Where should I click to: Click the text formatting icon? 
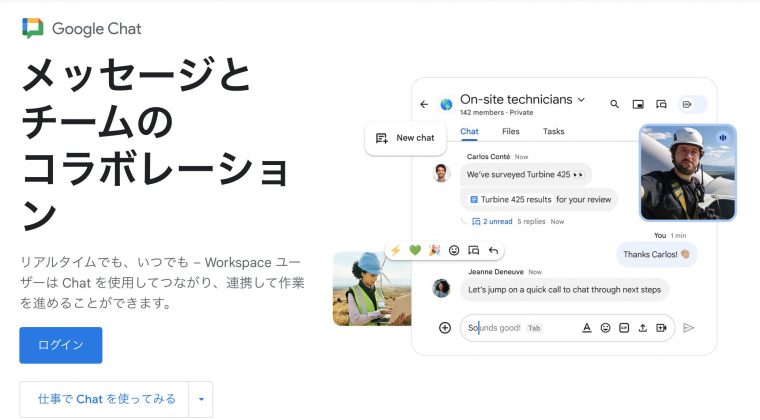[x=587, y=327]
